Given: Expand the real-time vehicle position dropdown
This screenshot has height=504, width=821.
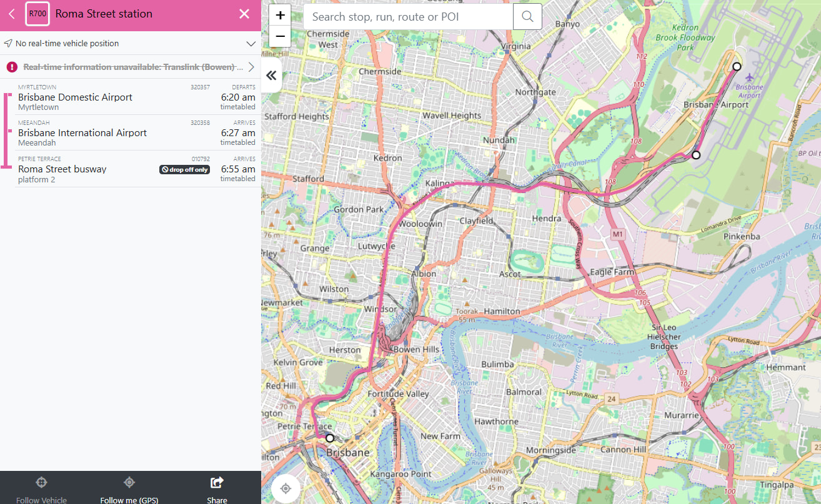Looking at the screenshot, I should pyautogui.click(x=251, y=44).
